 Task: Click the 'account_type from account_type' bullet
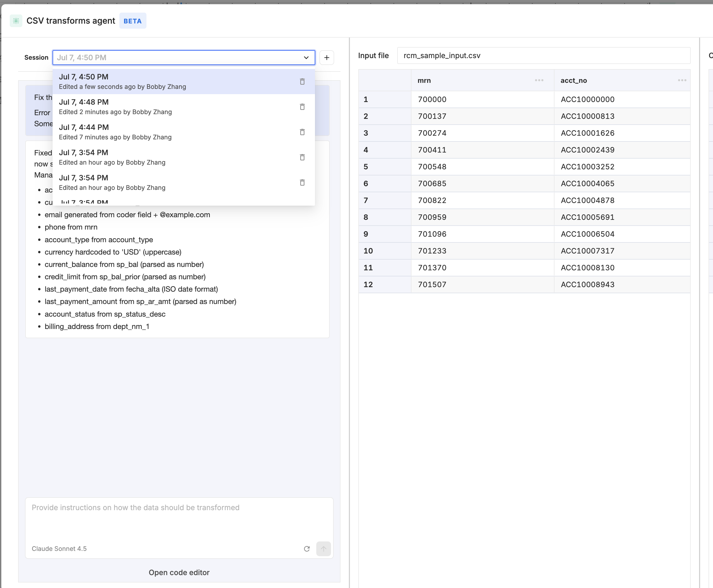[x=99, y=240]
